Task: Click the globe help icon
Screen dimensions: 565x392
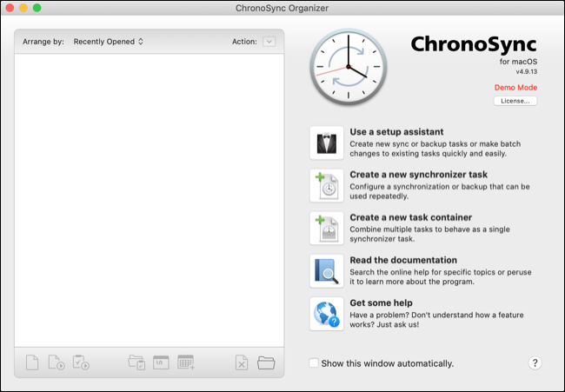Action: click(326, 313)
